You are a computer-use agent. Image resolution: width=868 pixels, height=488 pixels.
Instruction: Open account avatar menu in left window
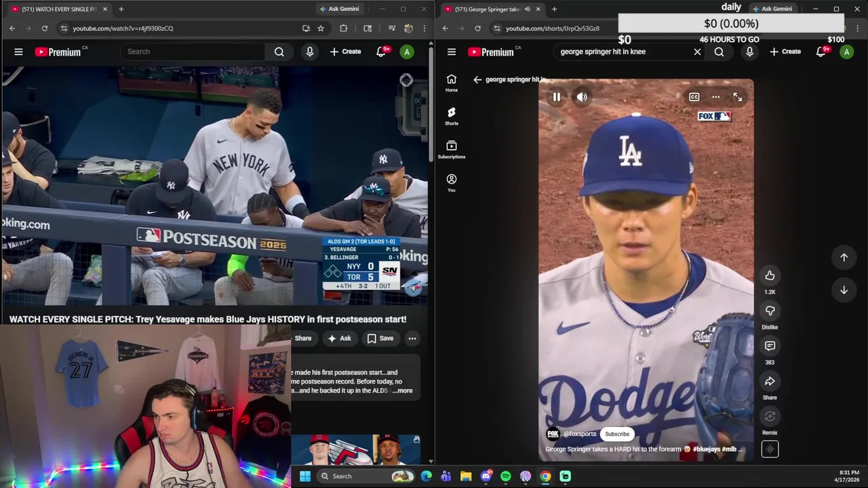point(407,52)
